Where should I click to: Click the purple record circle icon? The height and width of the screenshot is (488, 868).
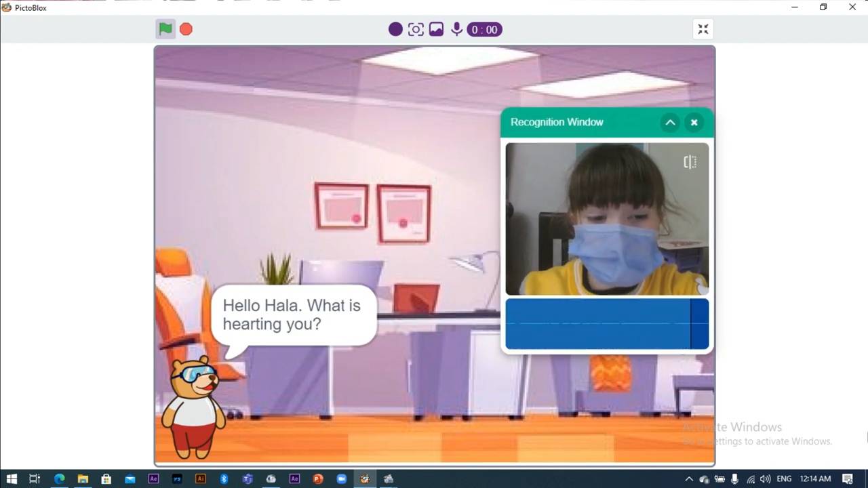[x=395, y=29]
